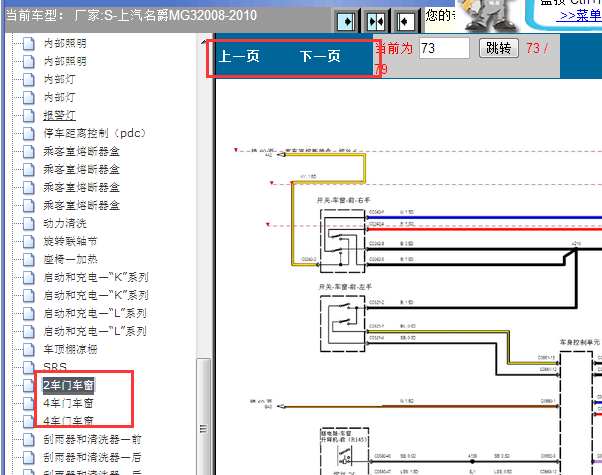Click the page icon beside 报警灯

click(x=29, y=115)
